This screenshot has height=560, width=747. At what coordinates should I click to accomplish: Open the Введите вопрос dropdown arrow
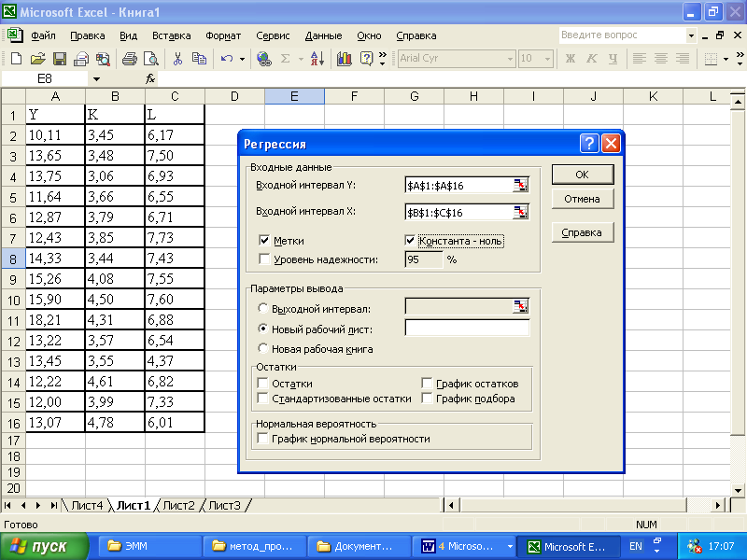point(691,35)
